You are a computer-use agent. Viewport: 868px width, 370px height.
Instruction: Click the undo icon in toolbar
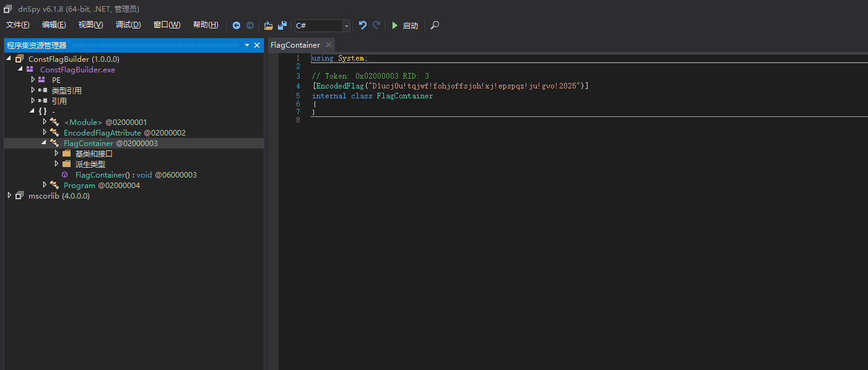pyautogui.click(x=363, y=25)
